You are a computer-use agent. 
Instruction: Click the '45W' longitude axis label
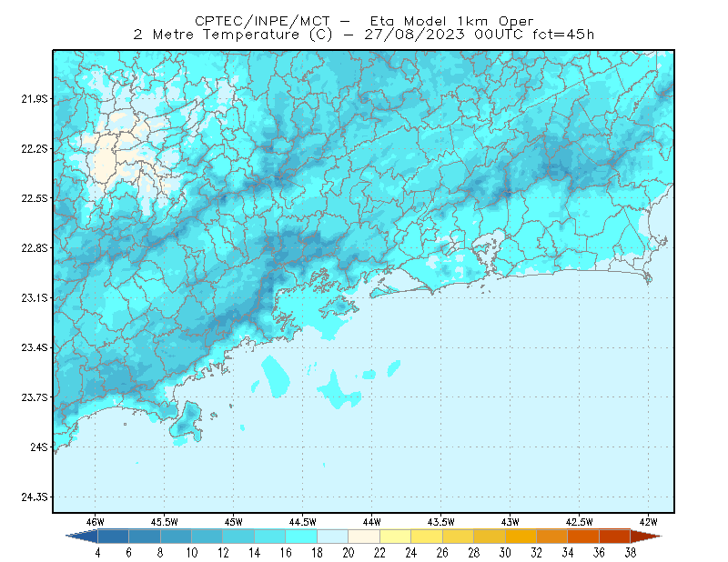coord(234,522)
